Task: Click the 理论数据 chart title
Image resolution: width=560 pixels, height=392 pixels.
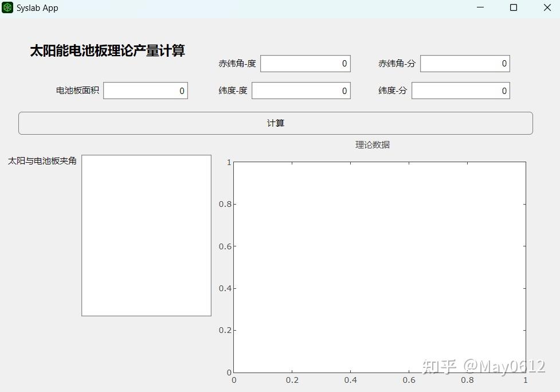Action: point(373,144)
